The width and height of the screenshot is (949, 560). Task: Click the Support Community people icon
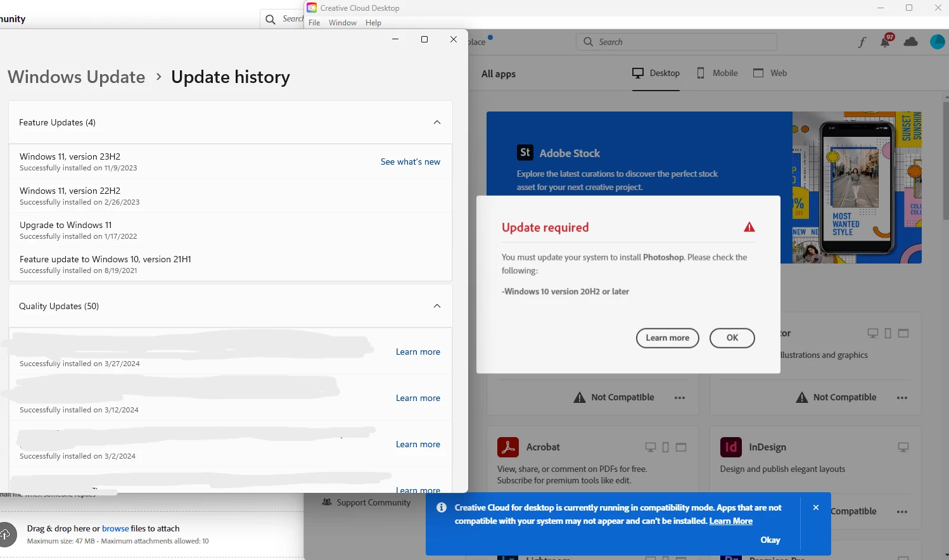pos(327,502)
